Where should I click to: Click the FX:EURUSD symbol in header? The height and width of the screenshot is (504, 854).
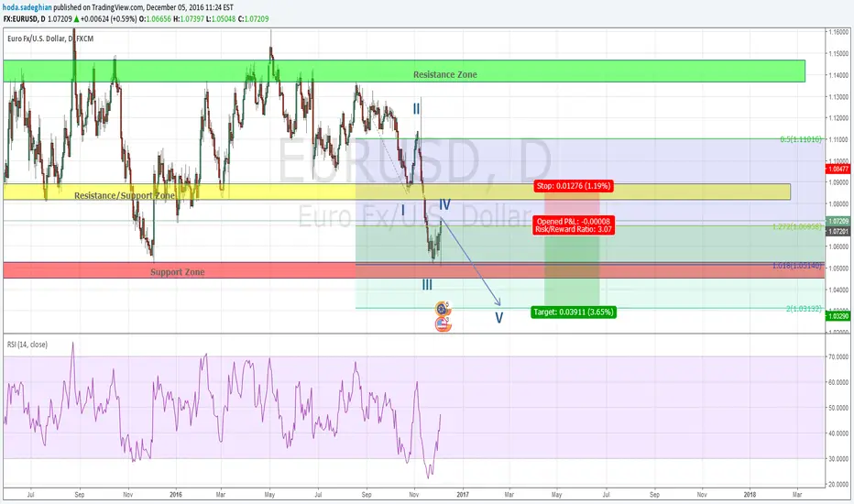(21, 18)
